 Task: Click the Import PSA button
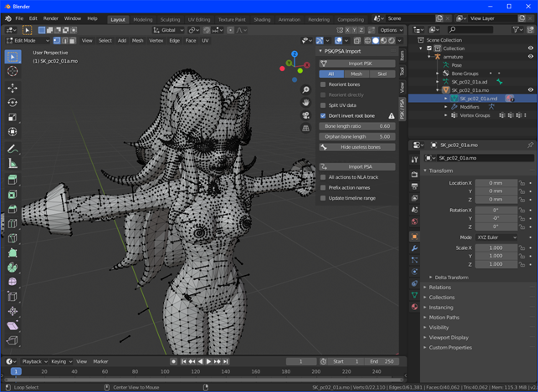click(x=357, y=167)
